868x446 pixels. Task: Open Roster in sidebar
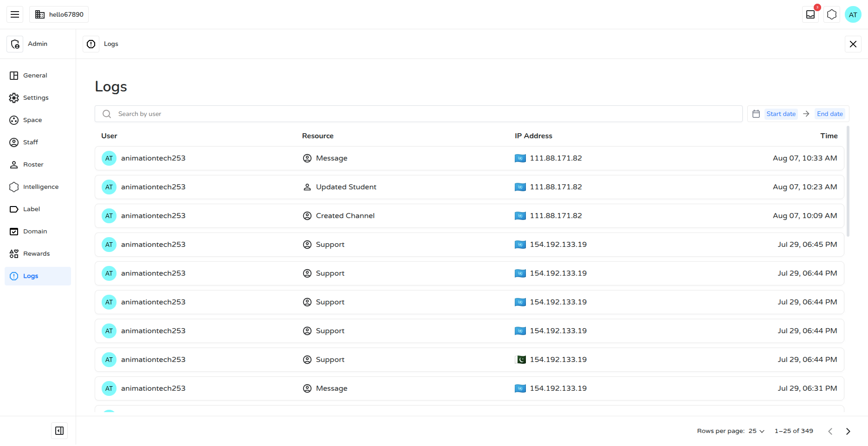(x=38, y=165)
